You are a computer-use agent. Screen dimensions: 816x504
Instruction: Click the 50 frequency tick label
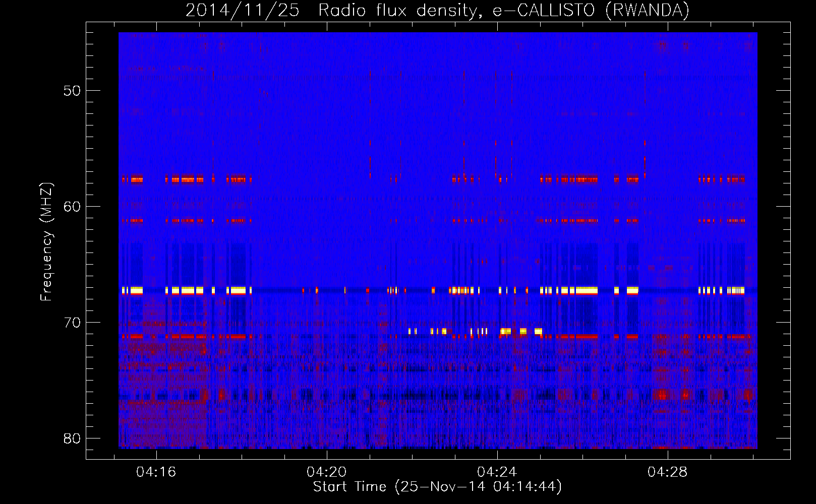(73, 91)
